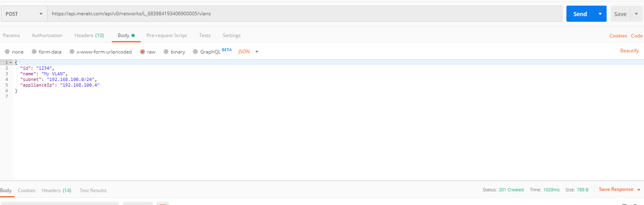Open the Headers (10) request tab
644x205 pixels.
pyautogui.click(x=89, y=35)
